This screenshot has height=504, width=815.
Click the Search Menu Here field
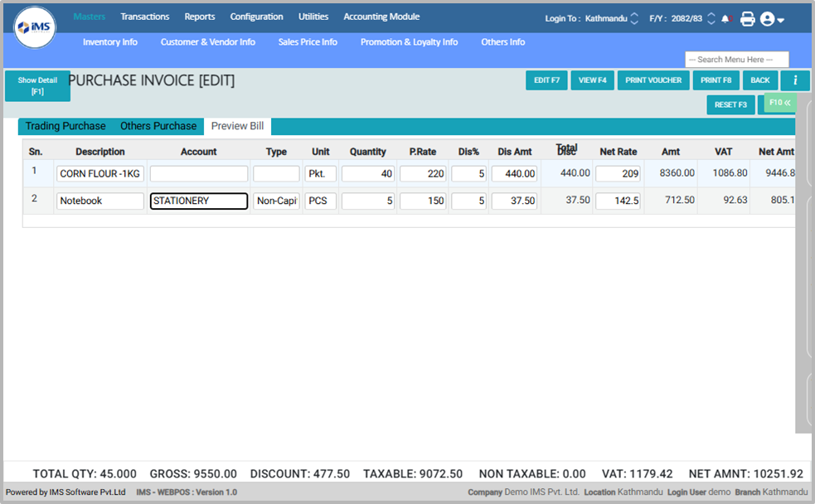point(736,60)
